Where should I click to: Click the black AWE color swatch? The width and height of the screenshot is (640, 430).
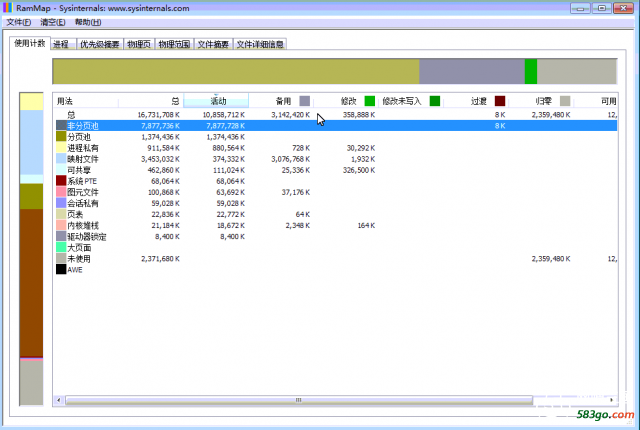click(x=61, y=270)
